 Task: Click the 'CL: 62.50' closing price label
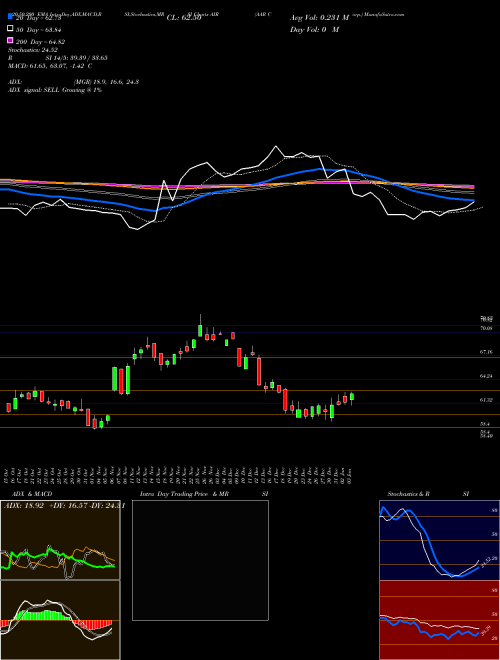[184, 18]
